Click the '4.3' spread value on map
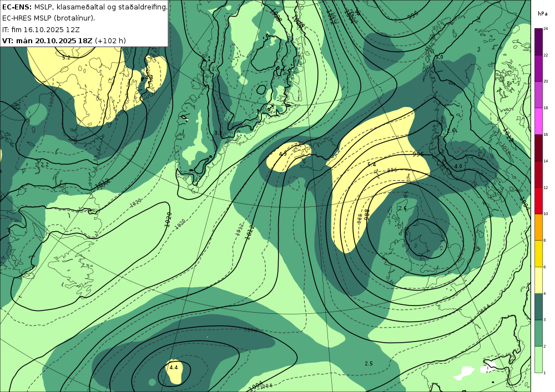The height and width of the screenshot is (392, 555). click(149, 77)
